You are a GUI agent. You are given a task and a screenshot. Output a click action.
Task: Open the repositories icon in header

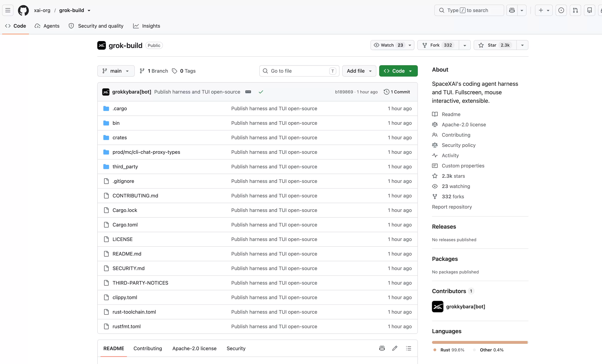pyautogui.click(x=590, y=10)
